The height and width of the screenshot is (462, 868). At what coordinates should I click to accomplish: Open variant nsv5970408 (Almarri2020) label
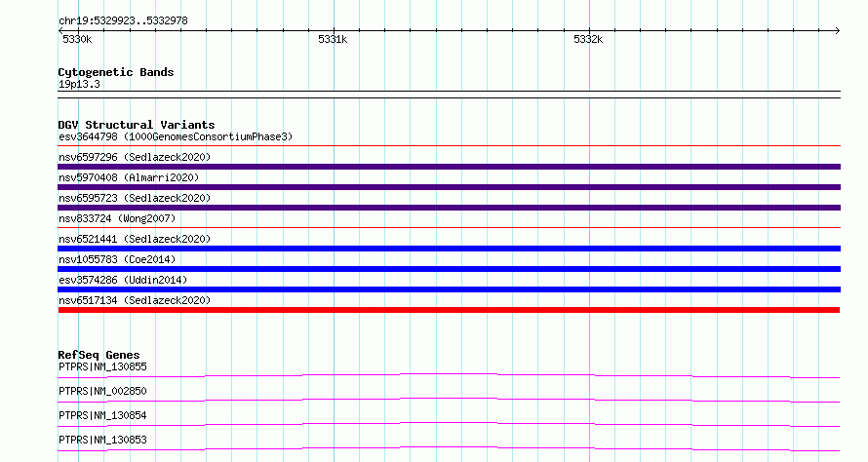[x=129, y=177]
